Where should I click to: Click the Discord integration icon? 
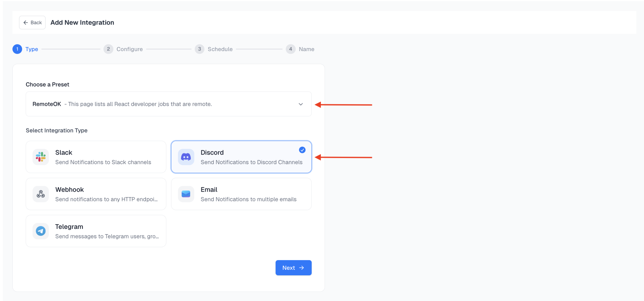coord(186,157)
